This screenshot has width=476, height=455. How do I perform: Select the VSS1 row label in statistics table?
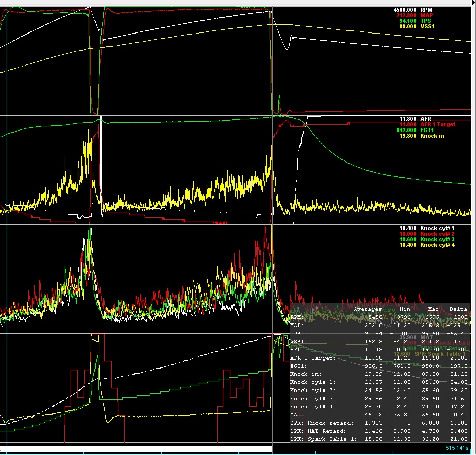298,341
